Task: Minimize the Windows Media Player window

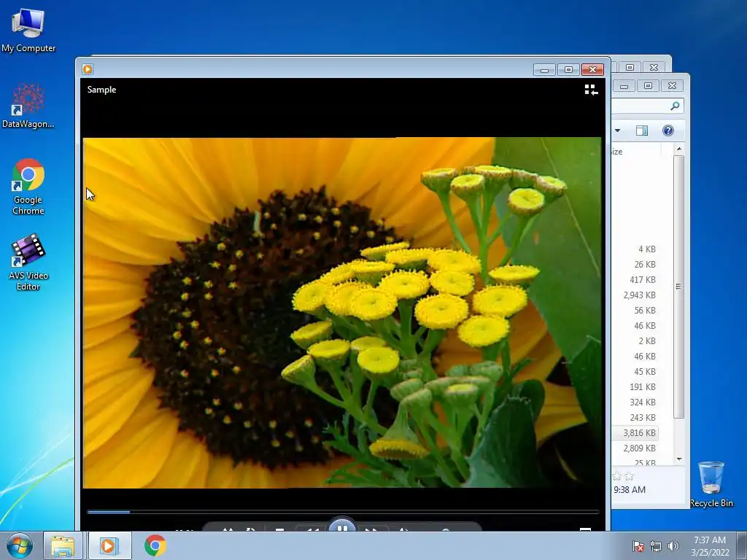Action: (x=544, y=69)
